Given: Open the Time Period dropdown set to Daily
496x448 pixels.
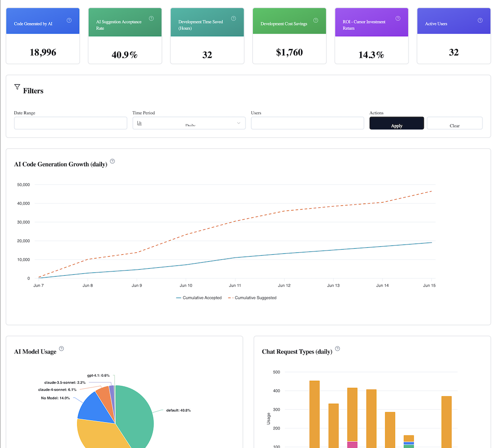Looking at the screenshot, I should 189,123.
